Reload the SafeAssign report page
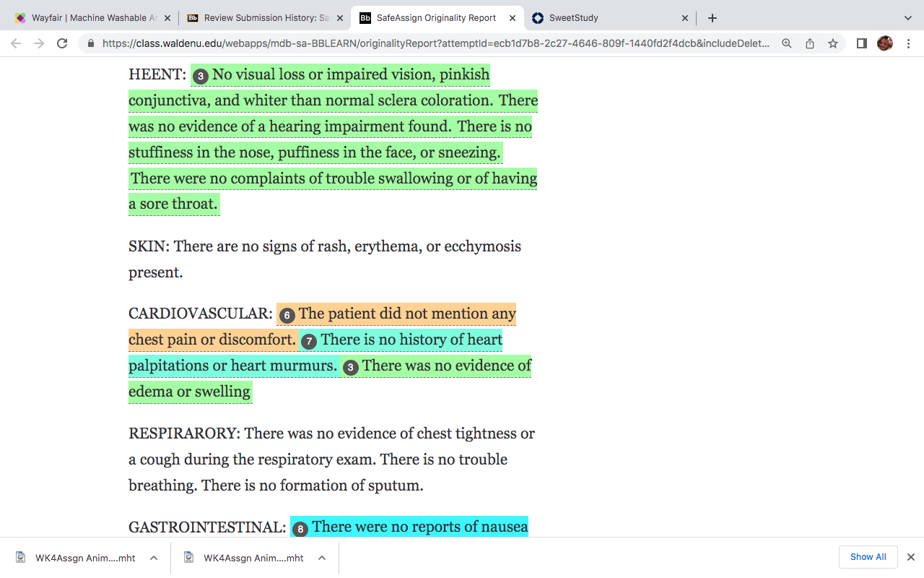Image resolution: width=924 pixels, height=578 pixels. tap(62, 43)
